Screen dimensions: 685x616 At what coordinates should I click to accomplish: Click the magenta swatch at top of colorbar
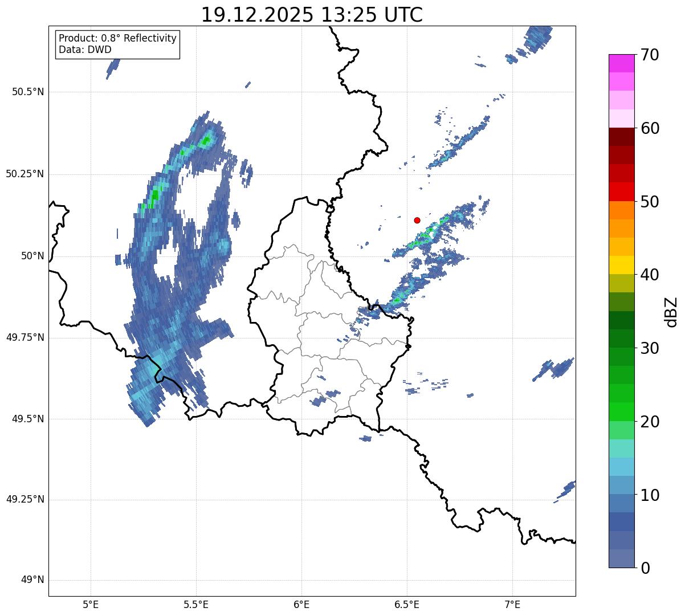click(622, 63)
